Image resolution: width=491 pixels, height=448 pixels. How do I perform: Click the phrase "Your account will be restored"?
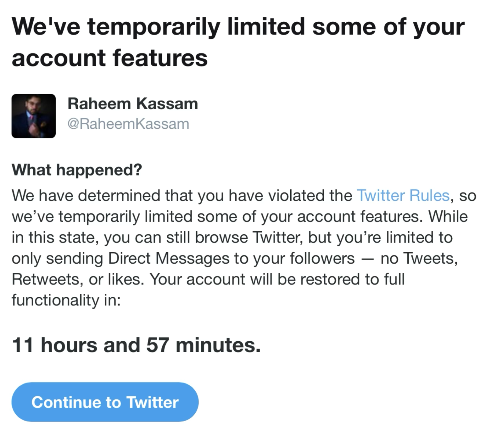click(256, 279)
